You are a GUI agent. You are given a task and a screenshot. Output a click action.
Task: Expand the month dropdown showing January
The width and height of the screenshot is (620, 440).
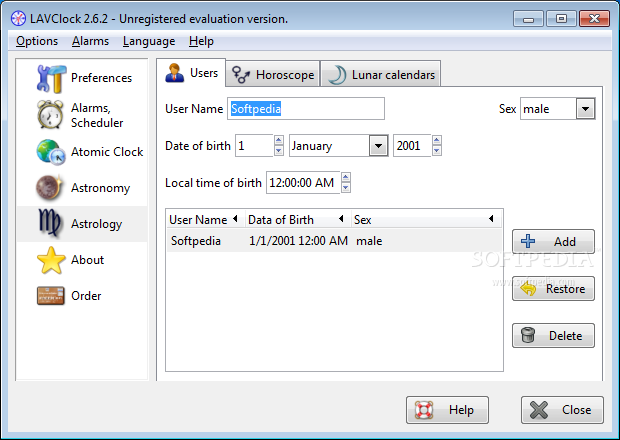click(x=378, y=146)
